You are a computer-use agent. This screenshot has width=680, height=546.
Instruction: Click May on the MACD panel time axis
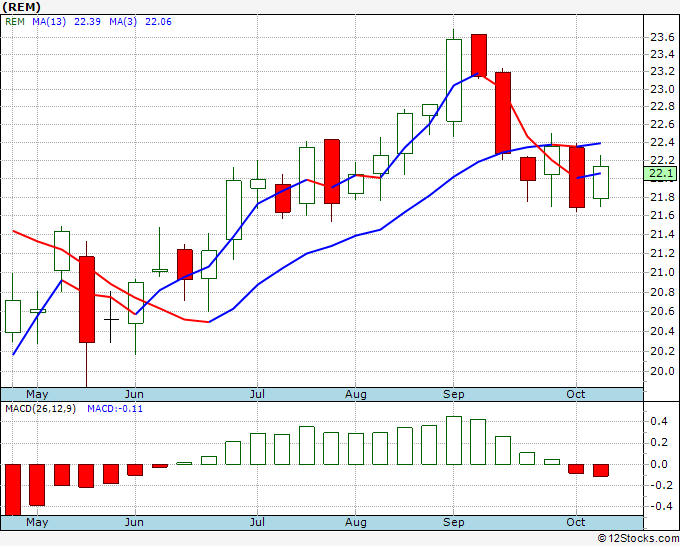37,522
